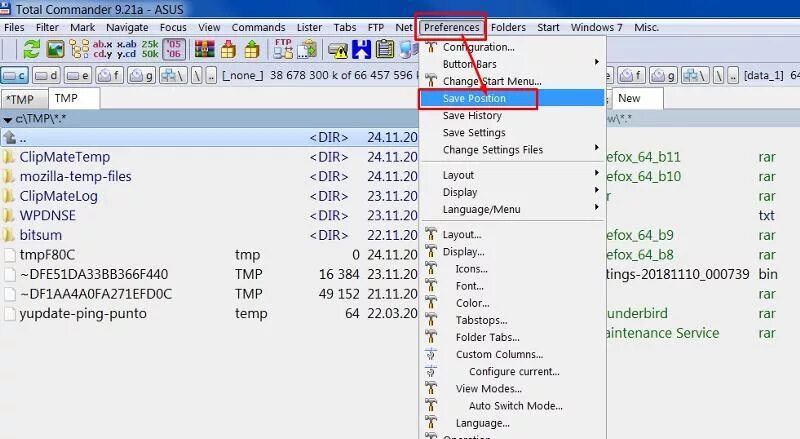Sort by extension using x.ab y.cd icon
The image size is (800, 439).
click(x=127, y=50)
